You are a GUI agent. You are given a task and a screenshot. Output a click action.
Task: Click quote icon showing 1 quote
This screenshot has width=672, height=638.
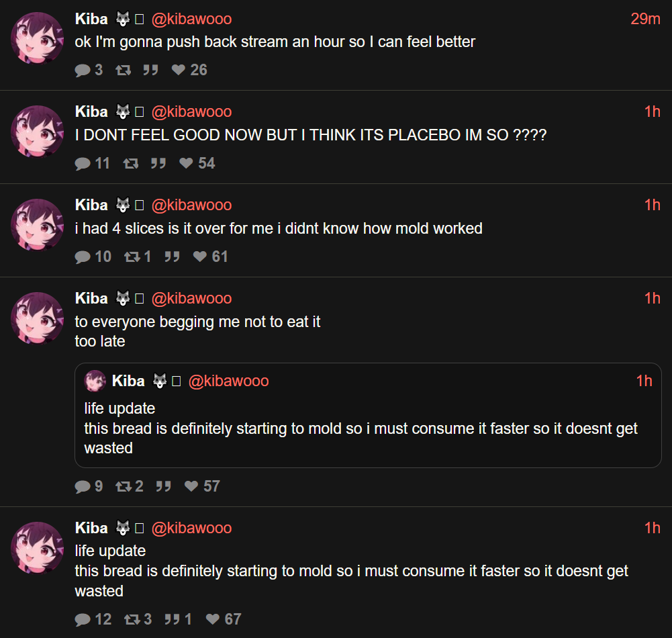[172, 619]
